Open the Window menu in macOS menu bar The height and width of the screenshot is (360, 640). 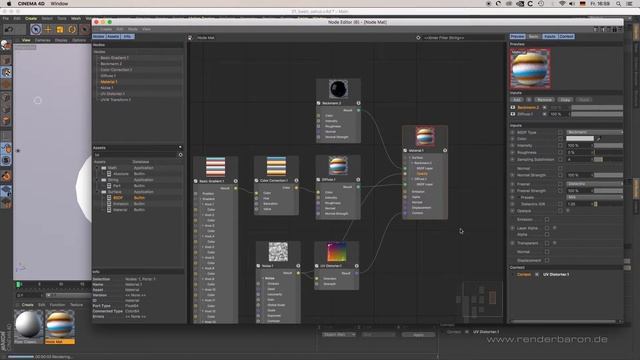(x=59, y=4)
